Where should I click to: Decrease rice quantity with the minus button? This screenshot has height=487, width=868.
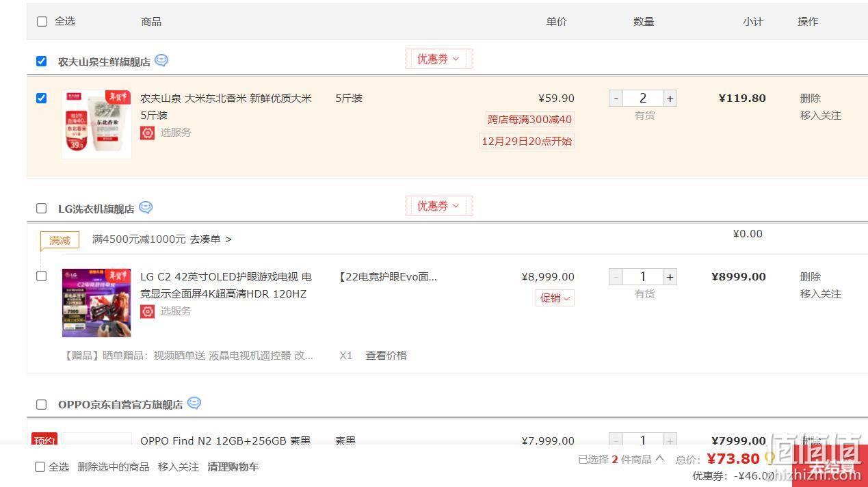click(616, 98)
